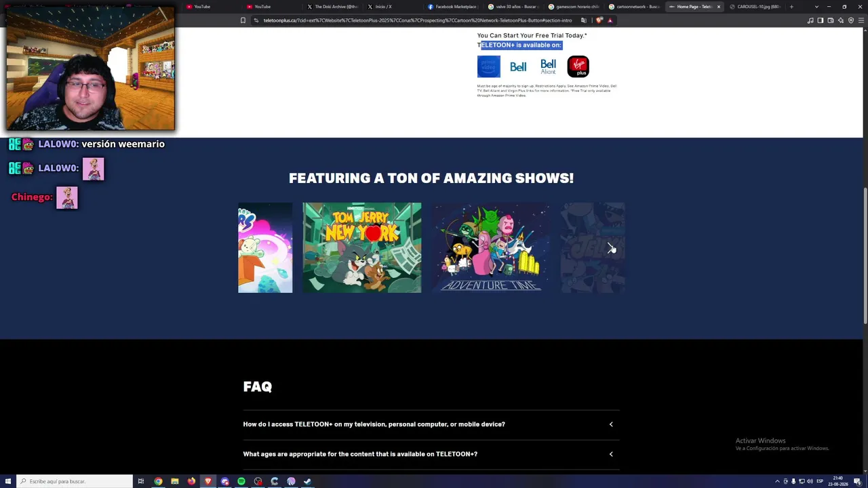Open the Brave Shields lion icon
Viewport: 868px width, 488px height.
pyautogui.click(x=599, y=20)
